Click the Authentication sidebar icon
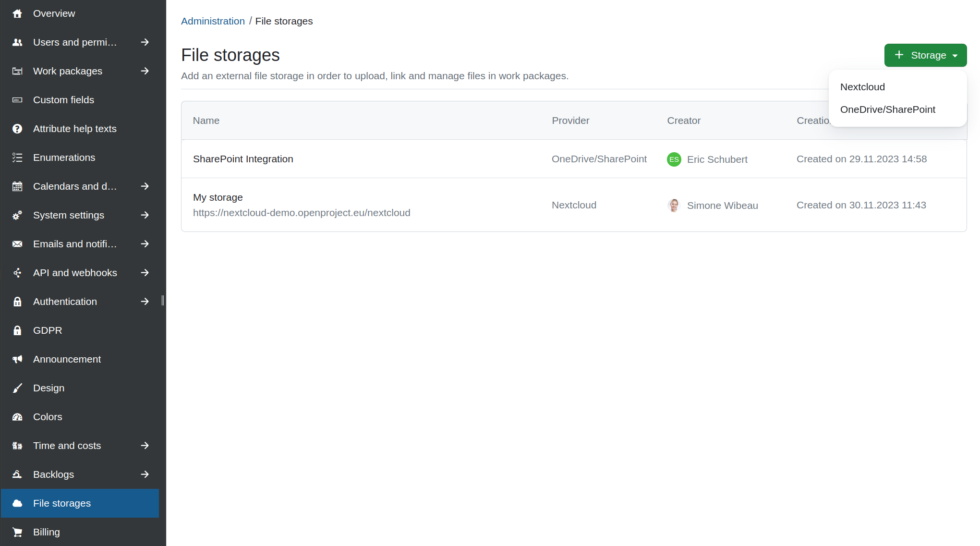Image resolution: width=980 pixels, height=546 pixels. [18, 301]
